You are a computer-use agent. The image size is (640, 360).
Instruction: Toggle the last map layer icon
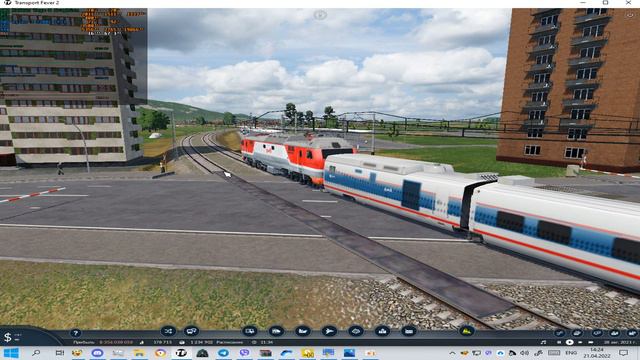click(632, 333)
